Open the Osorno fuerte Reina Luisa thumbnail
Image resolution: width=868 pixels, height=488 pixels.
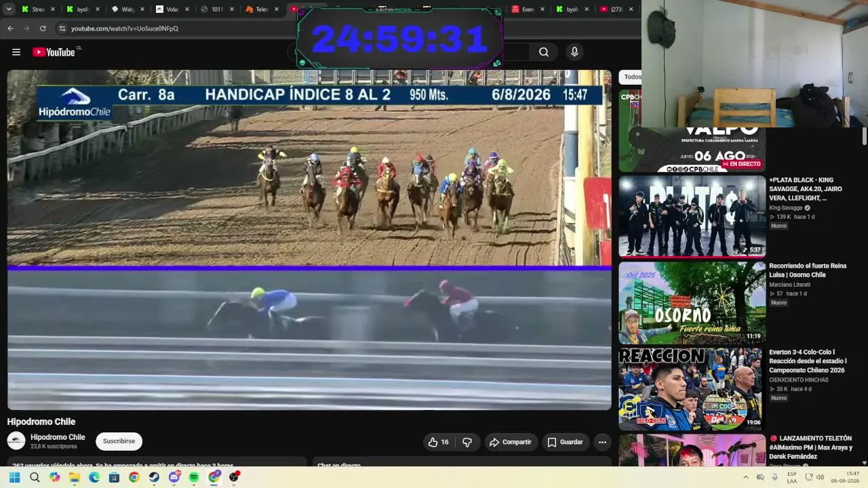[x=692, y=302]
